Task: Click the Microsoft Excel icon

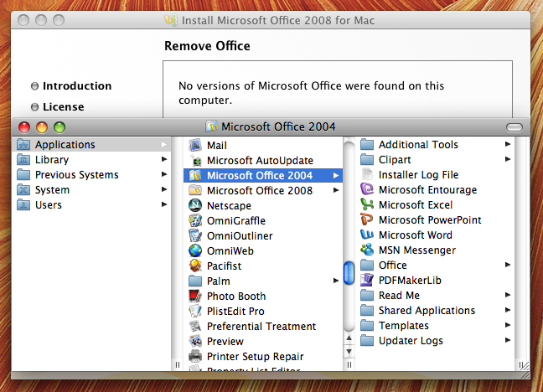Action: click(367, 204)
